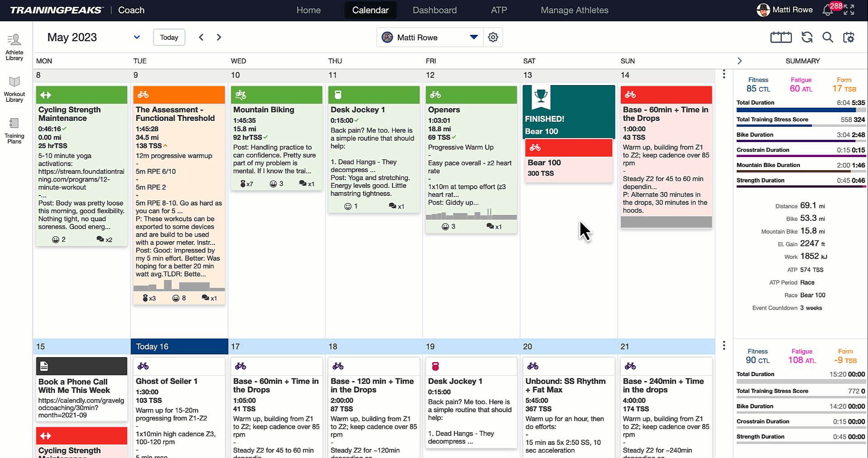Switch to the Dashboard tab

tap(434, 10)
